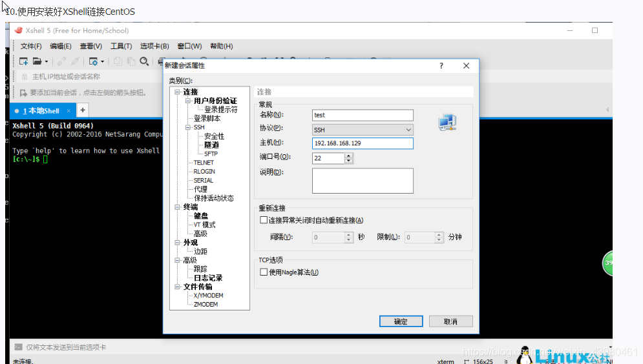Click the 确定 button
This screenshot has height=364, width=643.
401,321
